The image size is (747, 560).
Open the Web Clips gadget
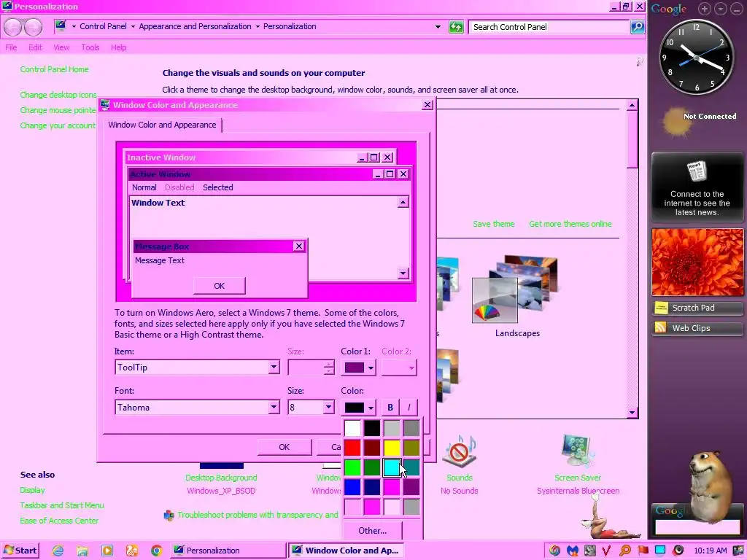(697, 328)
